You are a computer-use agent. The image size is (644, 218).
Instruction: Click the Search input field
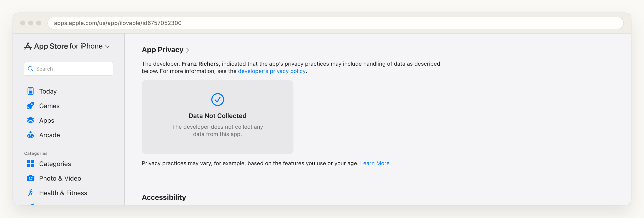point(68,69)
